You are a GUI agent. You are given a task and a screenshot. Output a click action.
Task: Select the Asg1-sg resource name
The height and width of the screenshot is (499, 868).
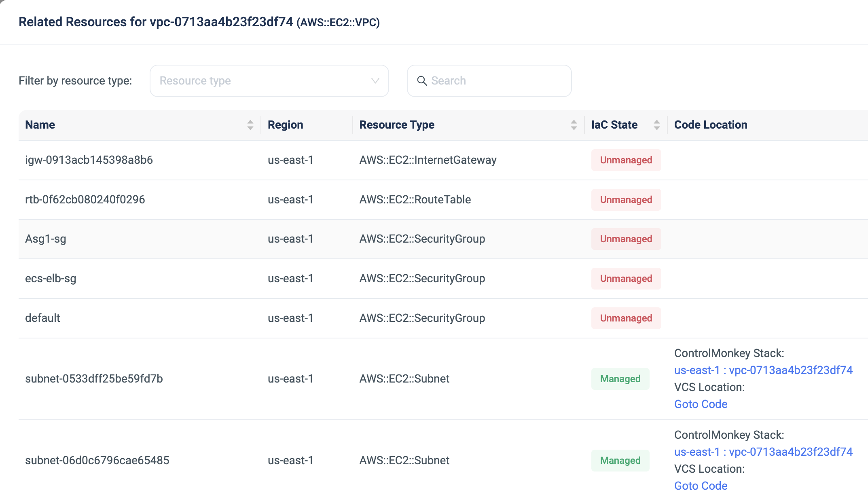46,239
